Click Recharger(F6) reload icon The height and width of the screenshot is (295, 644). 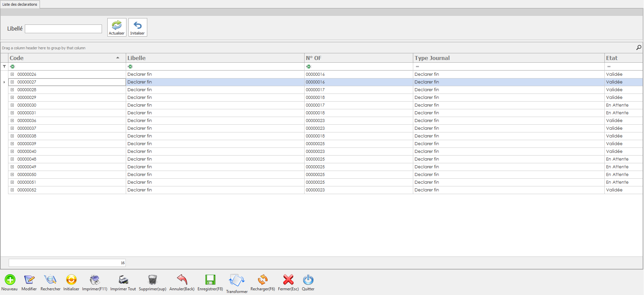click(263, 280)
